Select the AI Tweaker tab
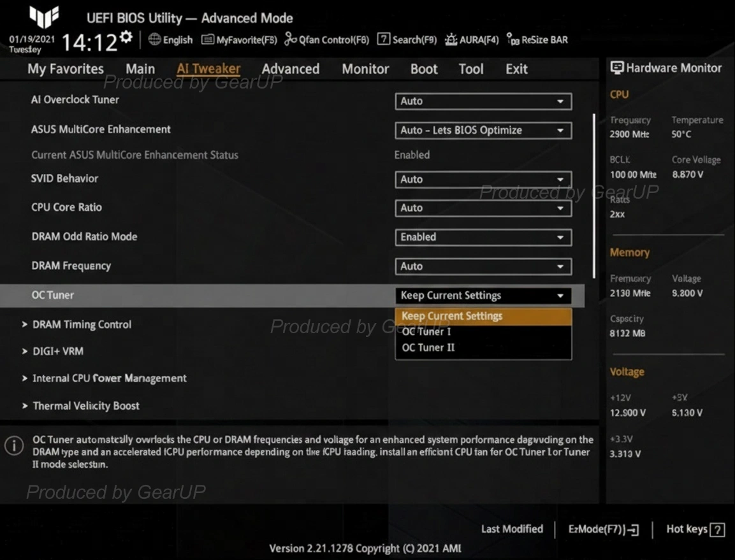 pyautogui.click(x=208, y=69)
